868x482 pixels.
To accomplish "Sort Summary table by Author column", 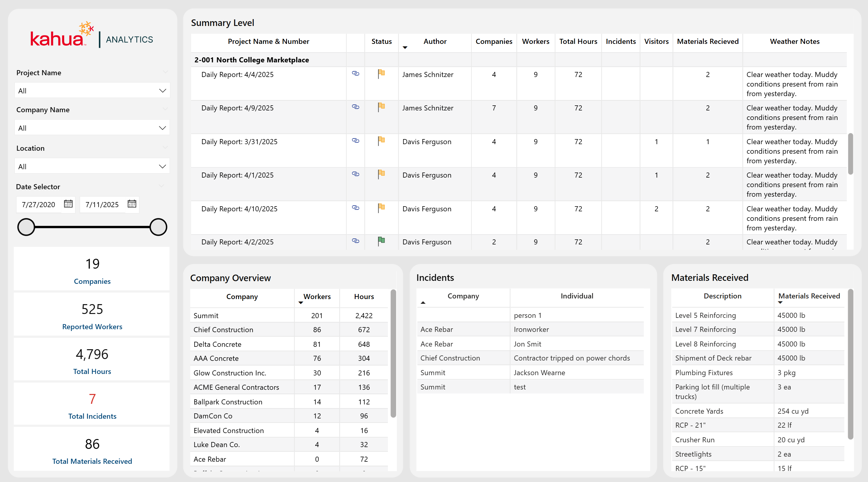I will [435, 41].
